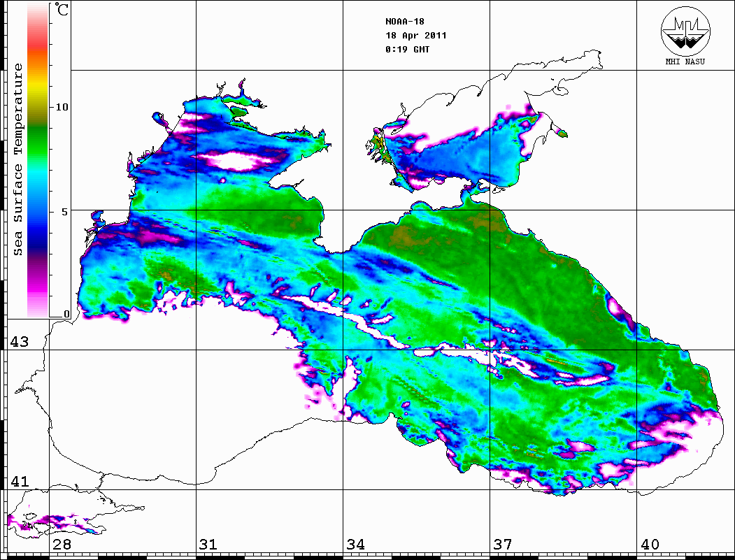Image resolution: width=735 pixels, height=560 pixels.
Task: Pick the dark blue section of color bar
Action: [x=38, y=234]
